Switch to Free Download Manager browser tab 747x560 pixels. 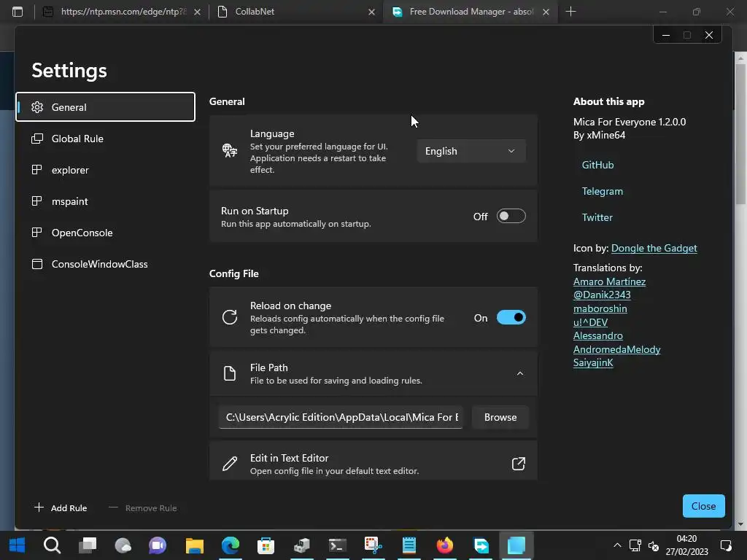pyautogui.click(x=470, y=12)
